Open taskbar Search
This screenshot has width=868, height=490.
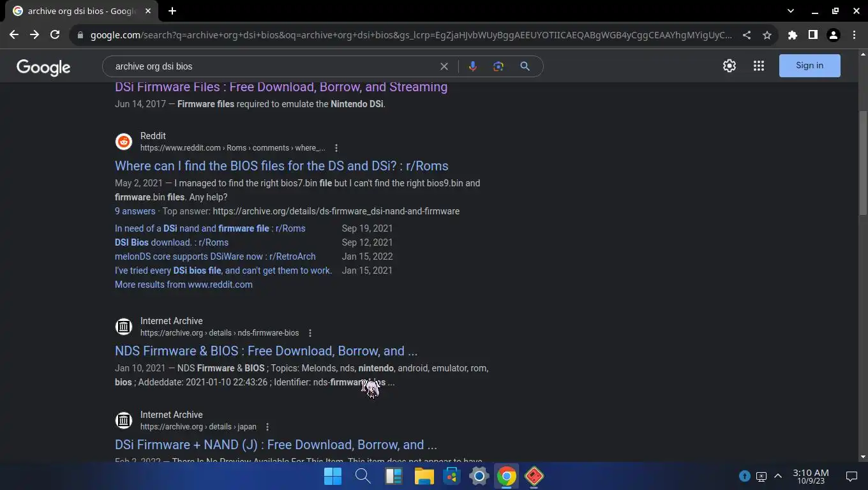(363, 476)
